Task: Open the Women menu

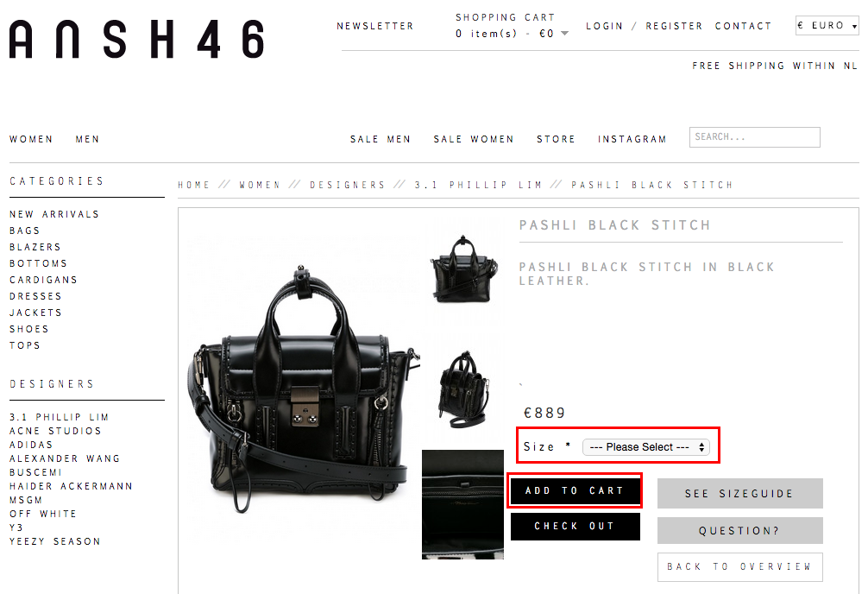Action: tap(31, 139)
